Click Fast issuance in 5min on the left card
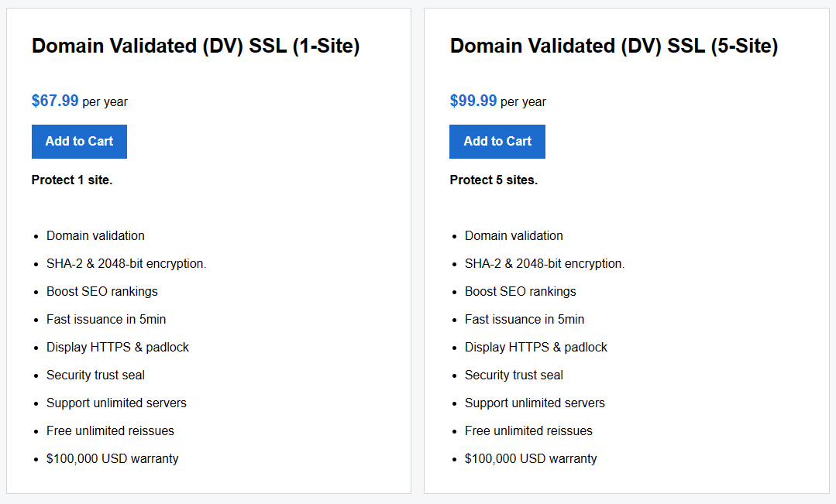The height and width of the screenshot is (504, 836). click(105, 319)
